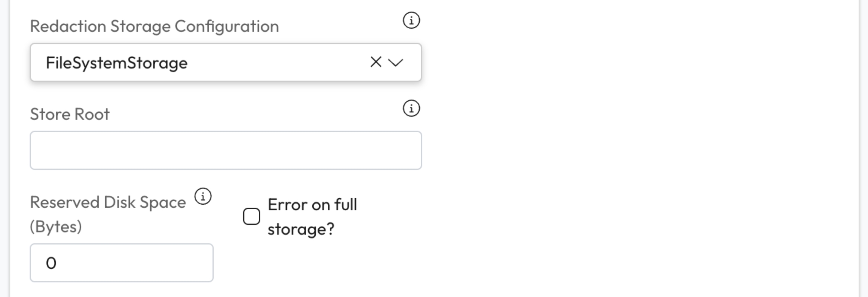Show help for redaction storage type

411,20
